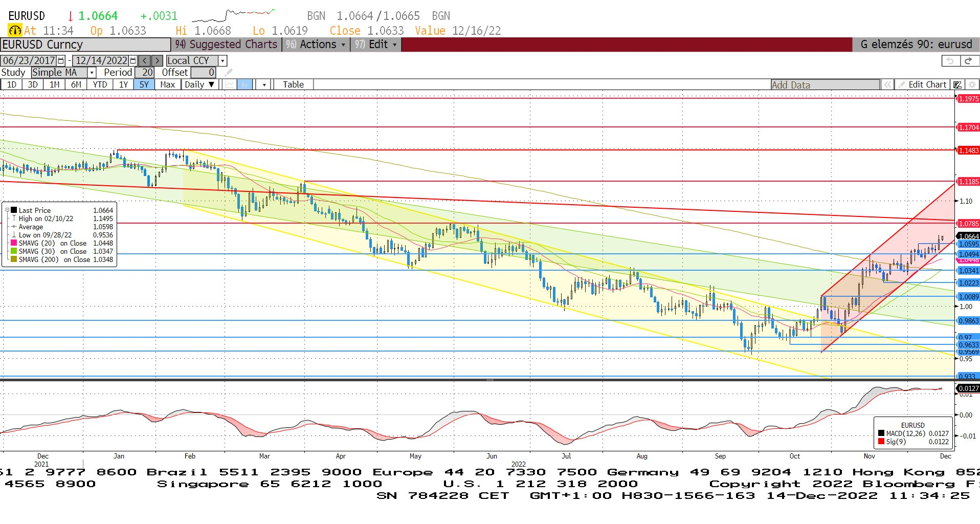The image size is (980, 524).
Task: Click the redo arrow icon
Action: click(968, 60)
